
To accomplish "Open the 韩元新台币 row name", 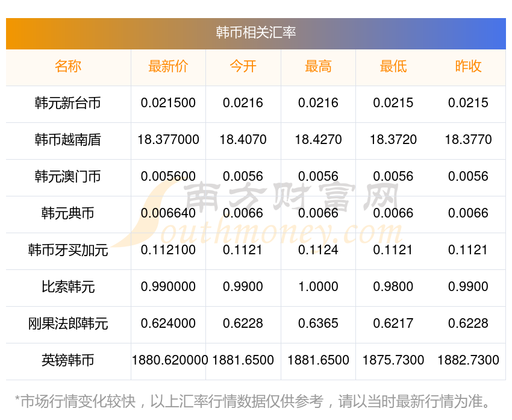I will click(68, 103).
